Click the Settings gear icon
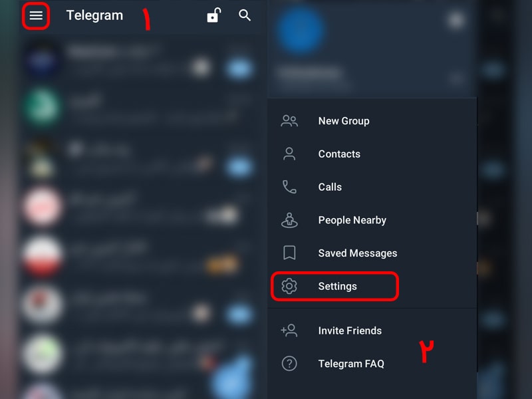This screenshot has height=399, width=532. click(x=289, y=286)
